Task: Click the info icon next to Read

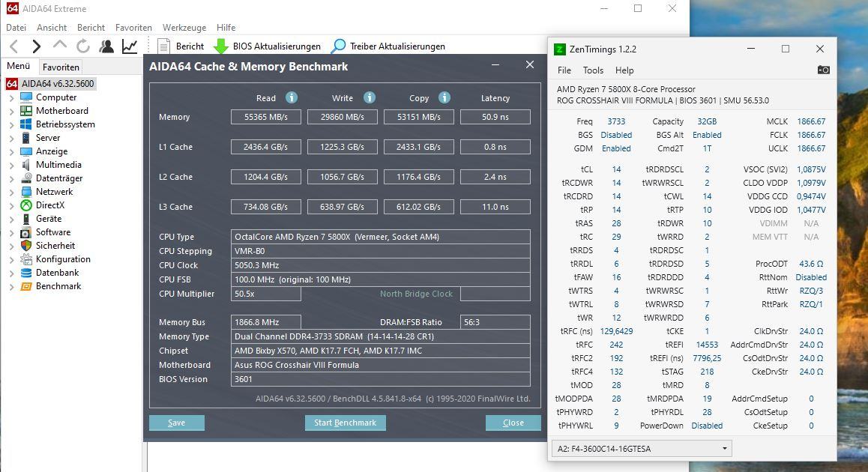Action: point(292,97)
